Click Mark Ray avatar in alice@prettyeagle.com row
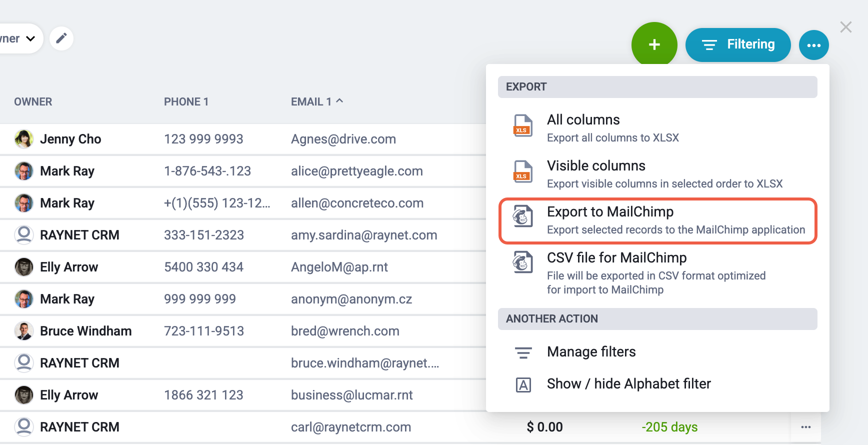 (24, 171)
